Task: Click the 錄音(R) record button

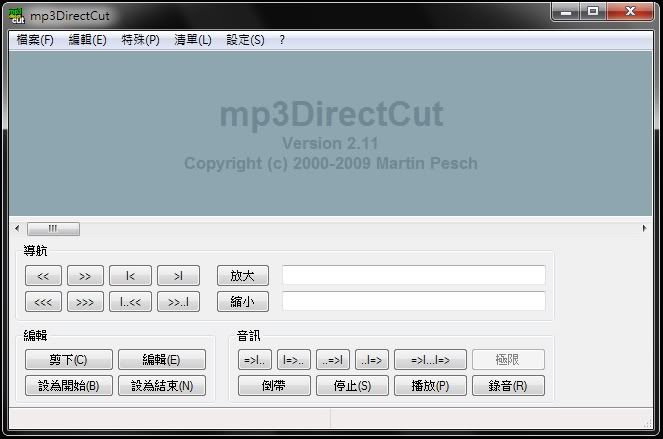Action: click(x=508, y=385)
